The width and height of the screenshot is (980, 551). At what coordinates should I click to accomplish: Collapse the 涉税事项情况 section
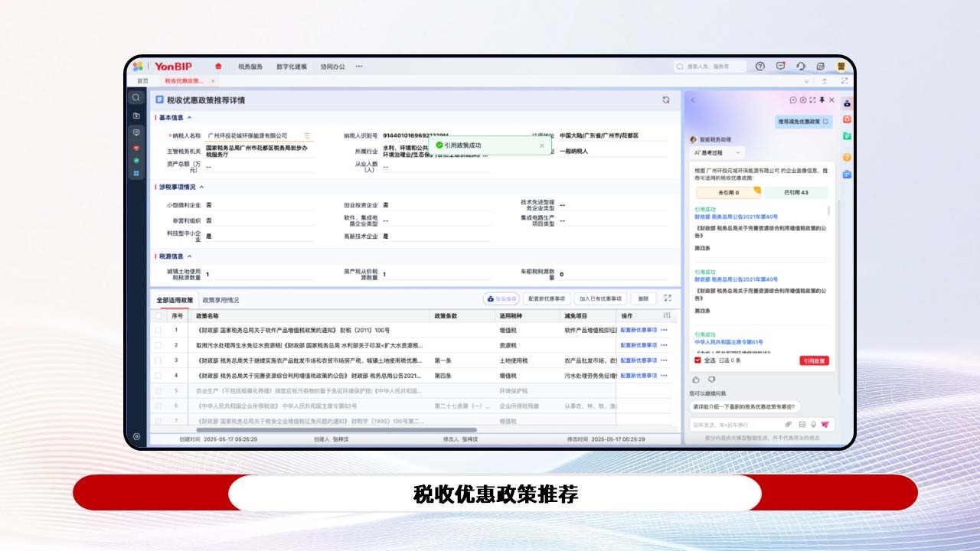coord(201,187)
